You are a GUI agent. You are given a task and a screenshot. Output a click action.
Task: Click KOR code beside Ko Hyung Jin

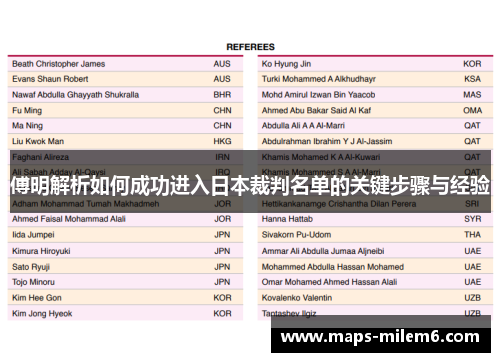472,64
